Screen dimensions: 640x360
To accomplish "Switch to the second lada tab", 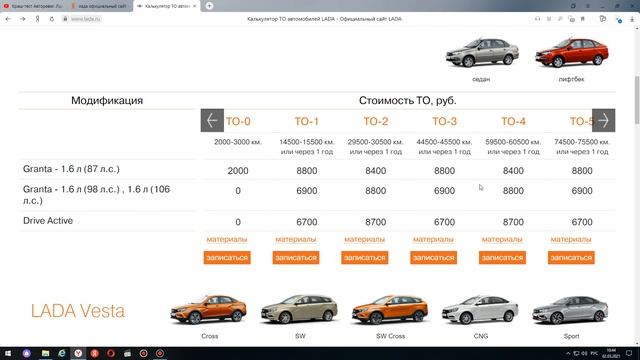I will coord(99,6).
